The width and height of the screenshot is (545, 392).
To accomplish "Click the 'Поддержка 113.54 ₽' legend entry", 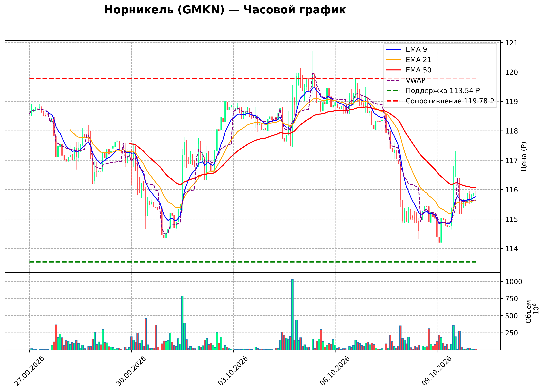I will (443, 91).
